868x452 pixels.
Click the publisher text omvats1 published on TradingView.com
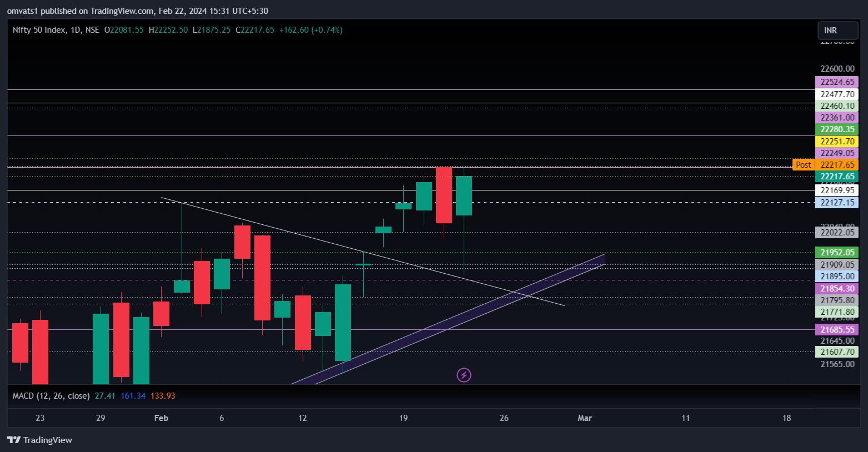(79, 11)
